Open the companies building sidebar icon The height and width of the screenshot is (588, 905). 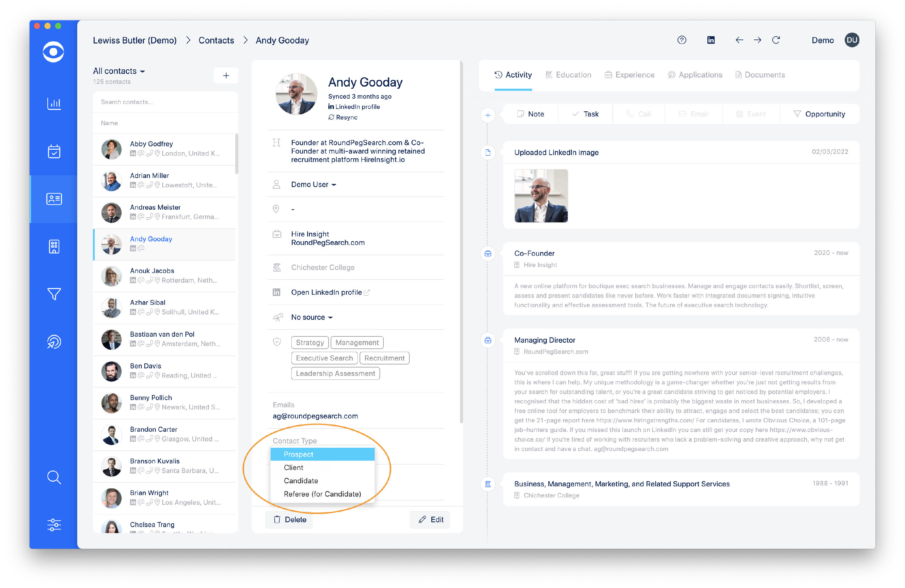tap(54, 246)
